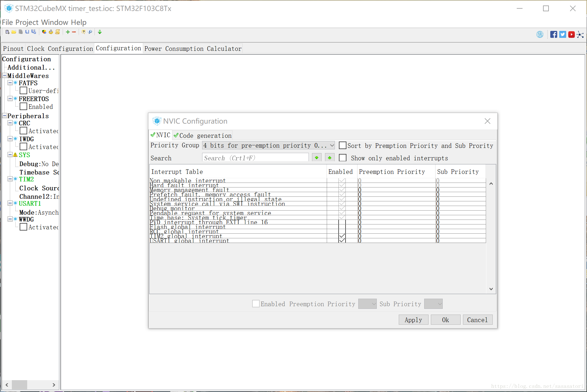Open the Window menu
Image resolution: width=587 pixels, height=392 pixels.
[55, 22]
